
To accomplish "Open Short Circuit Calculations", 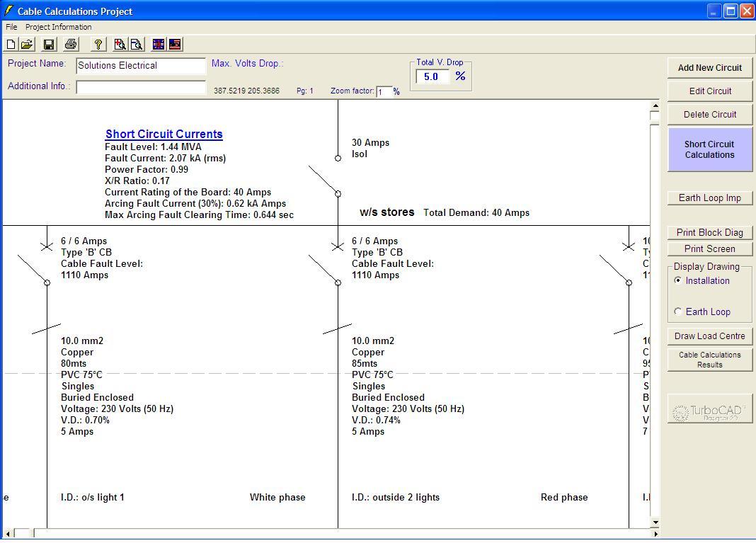I will coord(710,149).
